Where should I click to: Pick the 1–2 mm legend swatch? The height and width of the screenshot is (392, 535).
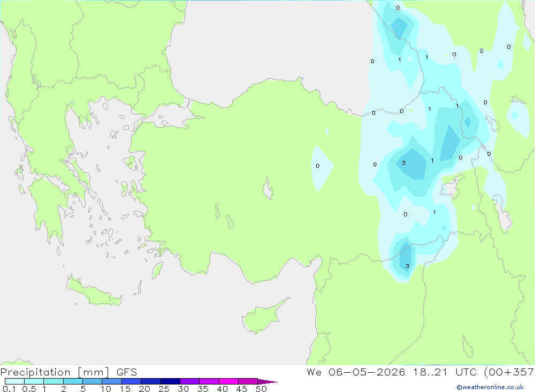pos(53,381)
